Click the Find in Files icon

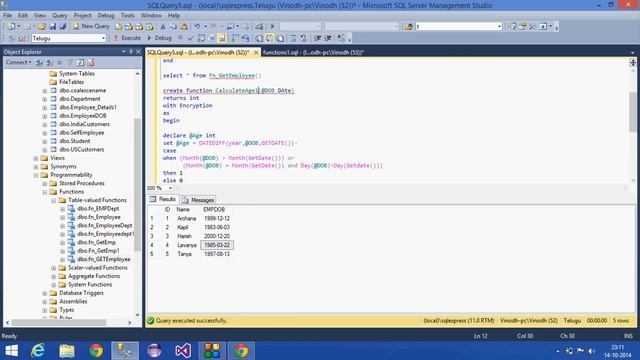click(x=408, y=26)
